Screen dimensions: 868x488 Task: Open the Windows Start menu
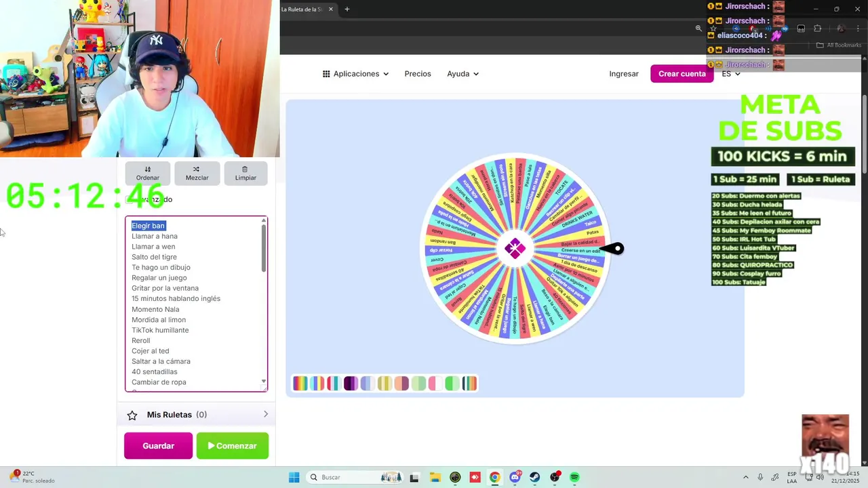294,477
